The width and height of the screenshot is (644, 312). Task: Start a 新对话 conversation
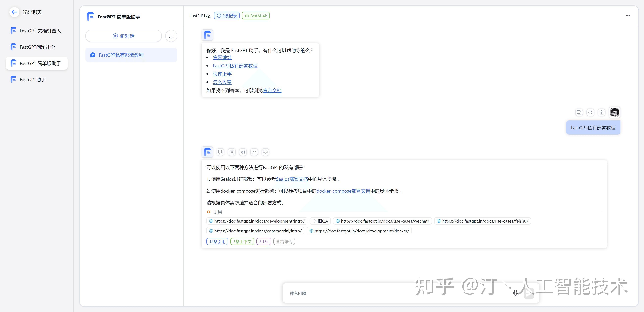pos(123,36)
